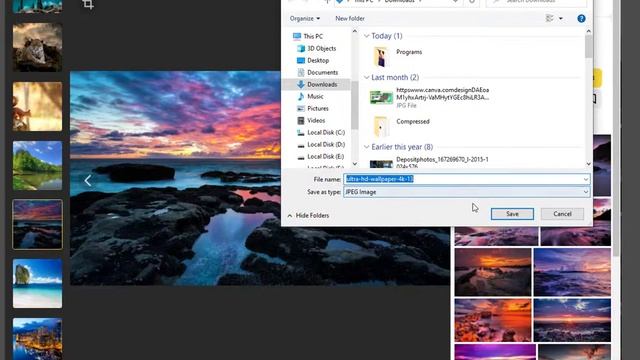Select Local Disk (C:) in the tree

coord(326,133)
